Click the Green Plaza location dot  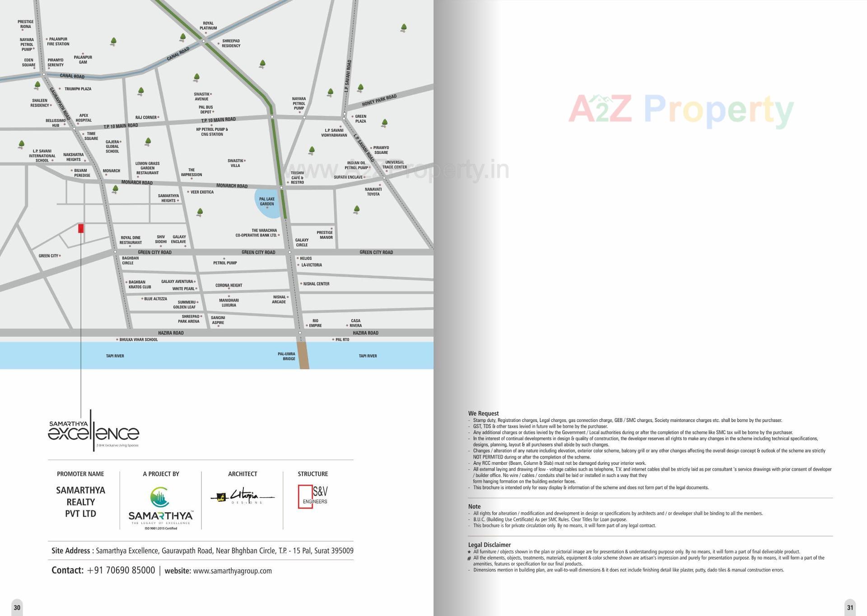[x=352, y=116]
